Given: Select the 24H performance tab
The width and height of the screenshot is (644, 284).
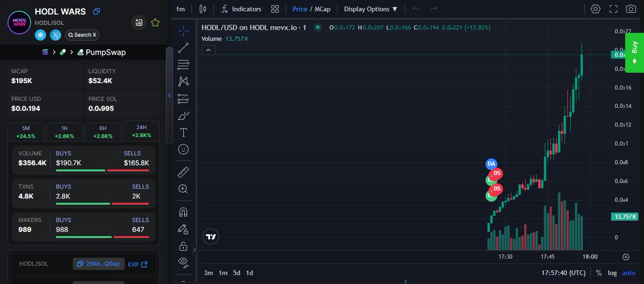Looking at the screenshot, I should (x=142, y=131).
